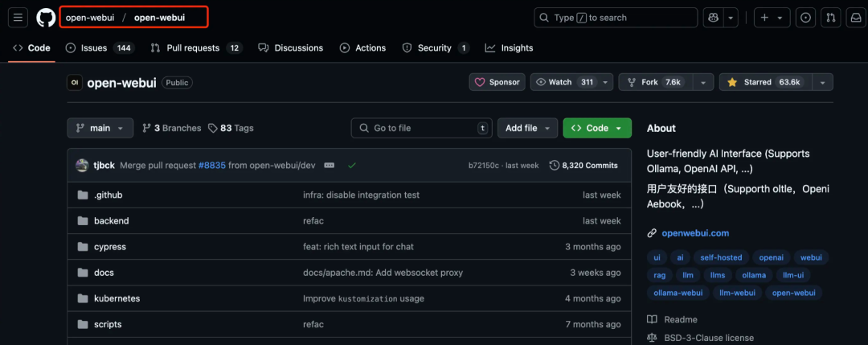Click the link icon next to openwebui.com
Screen dimensions: 868x345
652,233
